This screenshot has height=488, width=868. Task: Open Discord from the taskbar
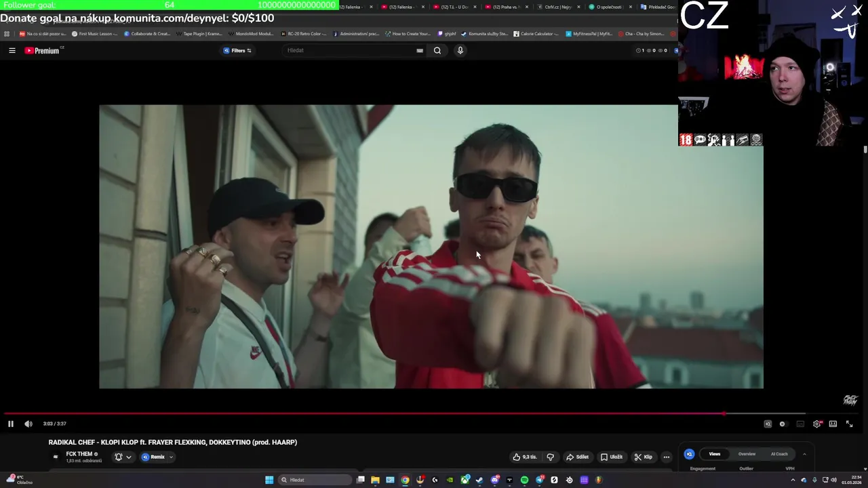[494, 480]
